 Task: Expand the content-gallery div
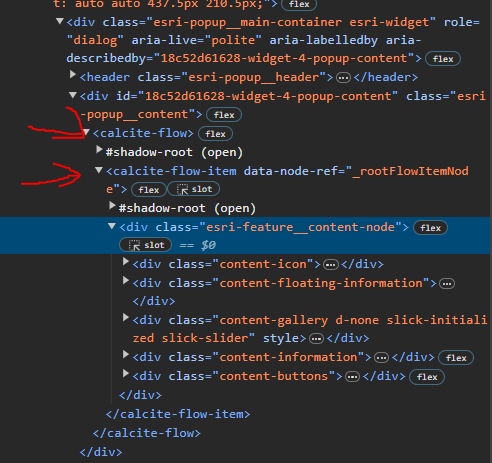125,318
